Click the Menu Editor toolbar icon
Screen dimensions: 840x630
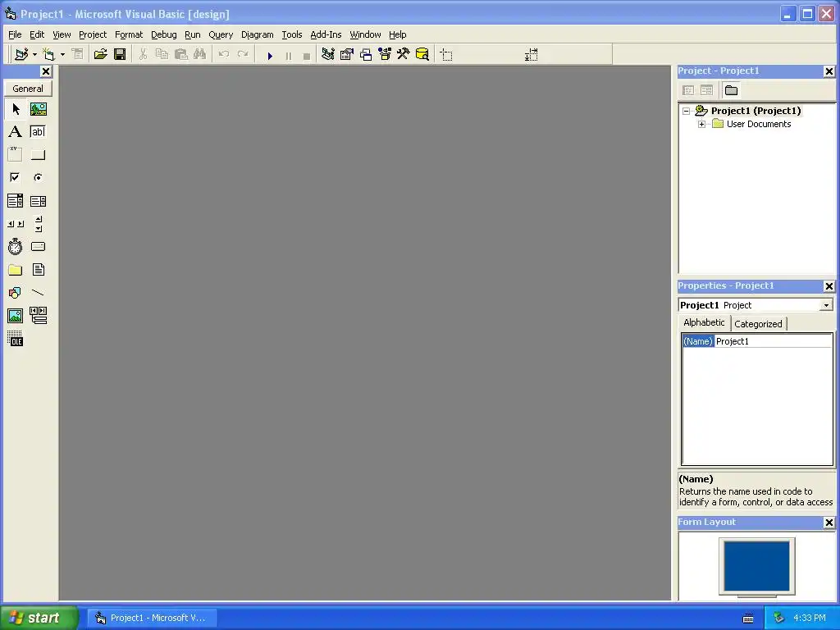coord(77,55)
